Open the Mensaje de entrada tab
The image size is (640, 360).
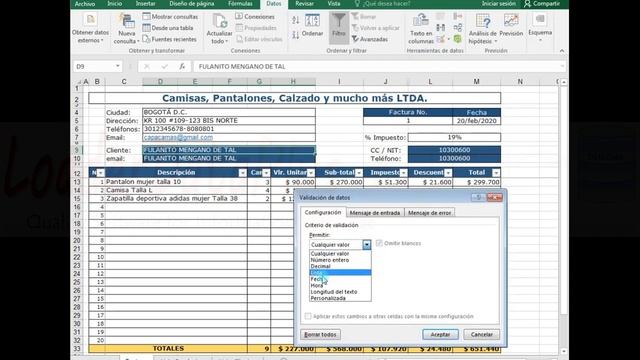375,213
